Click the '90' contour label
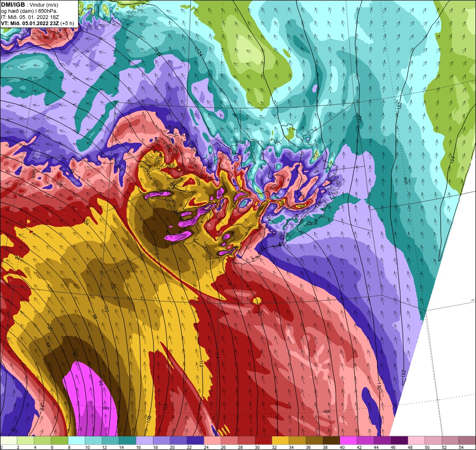This screenshot has width=476, height=450. (x=50, y=328)
